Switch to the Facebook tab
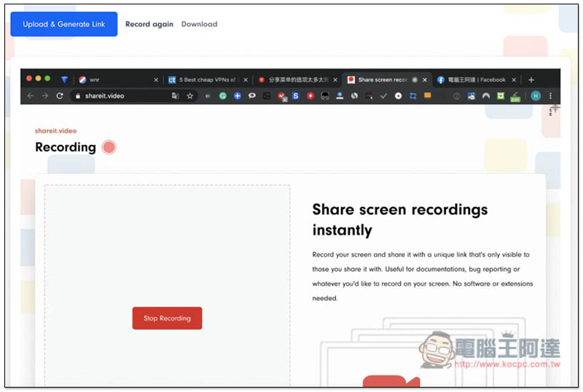The image size is (583, 392). (477, 79)
